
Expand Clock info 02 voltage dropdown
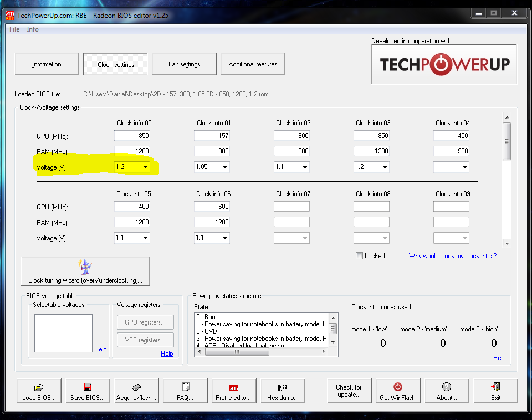tap(305, 167)
